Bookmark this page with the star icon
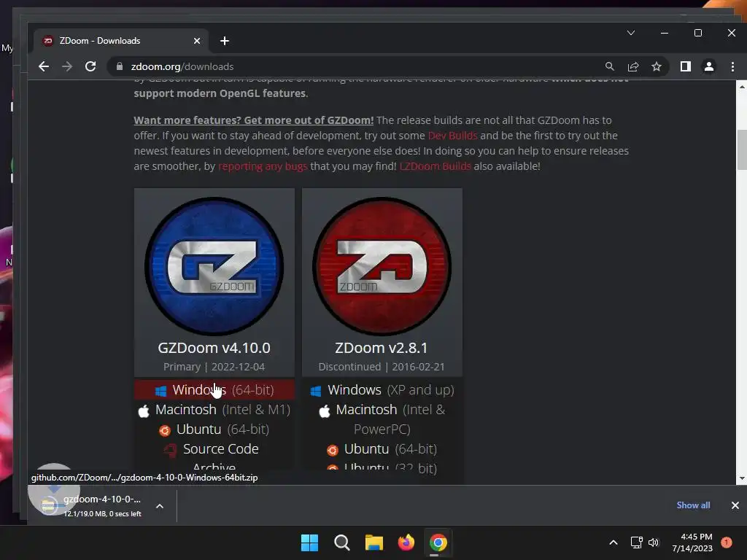This screenshot has height=560, width=747. tap(657, 66)
